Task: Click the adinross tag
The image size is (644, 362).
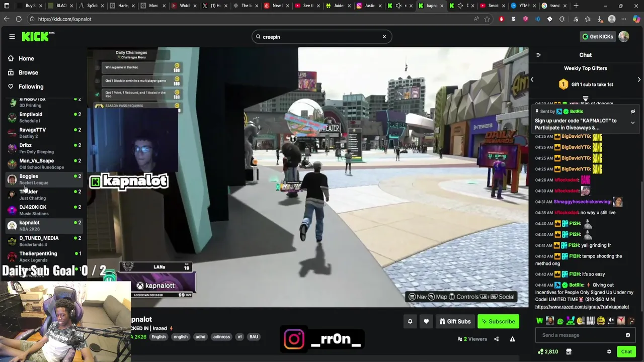Action: [x=221, y=337]
